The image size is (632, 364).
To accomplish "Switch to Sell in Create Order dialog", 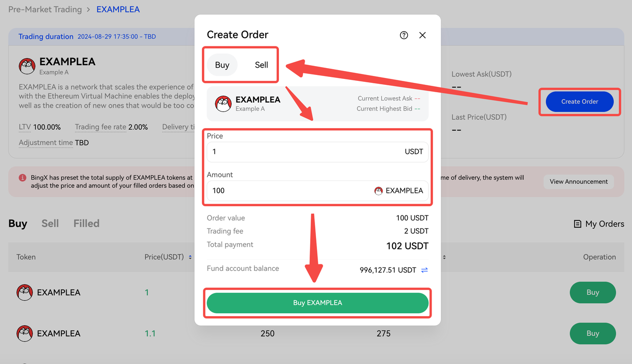I will coord(261,65).
